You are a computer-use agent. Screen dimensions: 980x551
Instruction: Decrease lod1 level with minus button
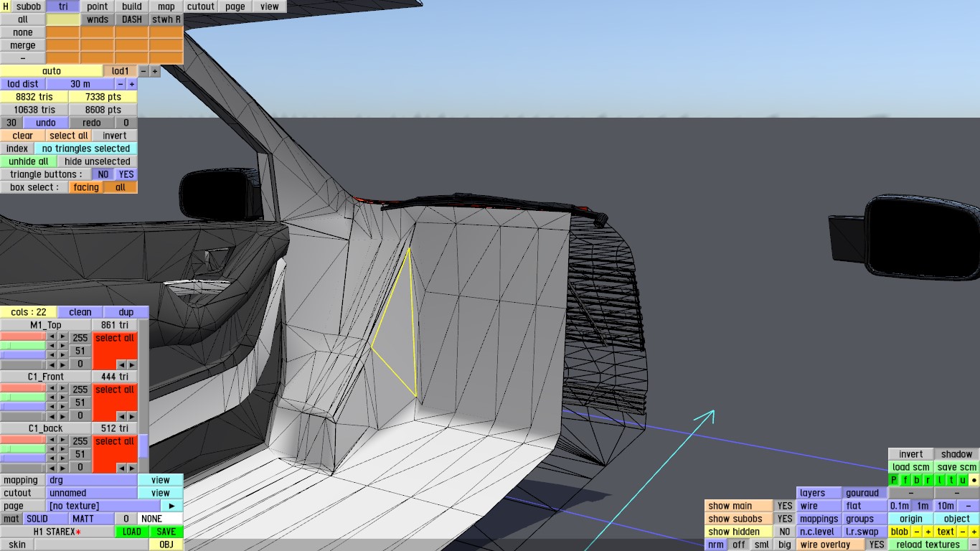(x=143, y=71)
